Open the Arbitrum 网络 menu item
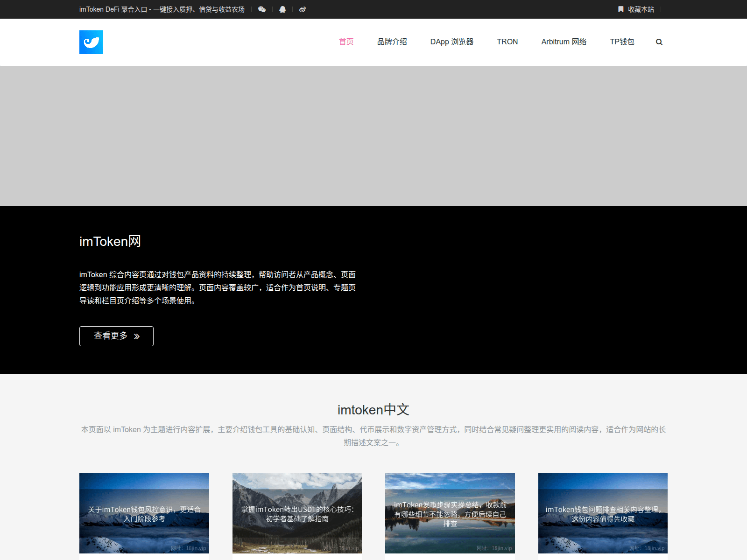Screen dimensions: 747x560 564,42
